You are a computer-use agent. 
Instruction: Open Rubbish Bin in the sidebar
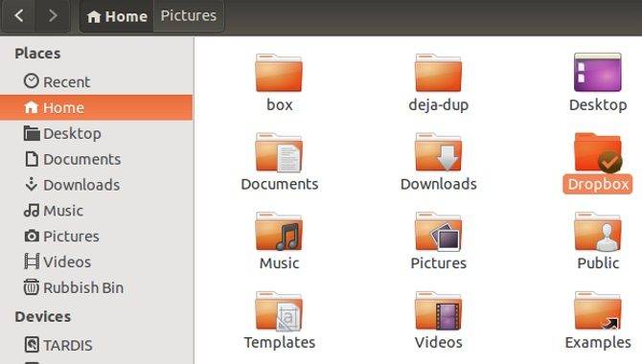point(96,287)
